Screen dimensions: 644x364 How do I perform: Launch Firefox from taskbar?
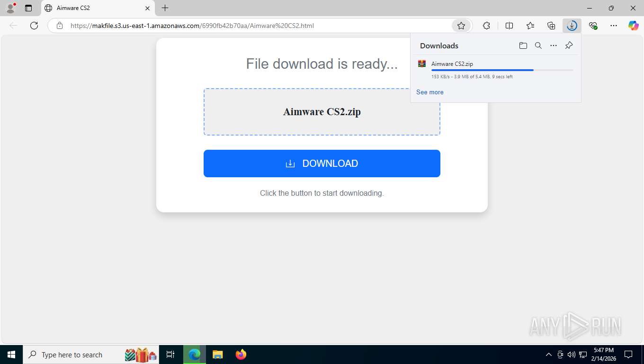coord(241,355)
